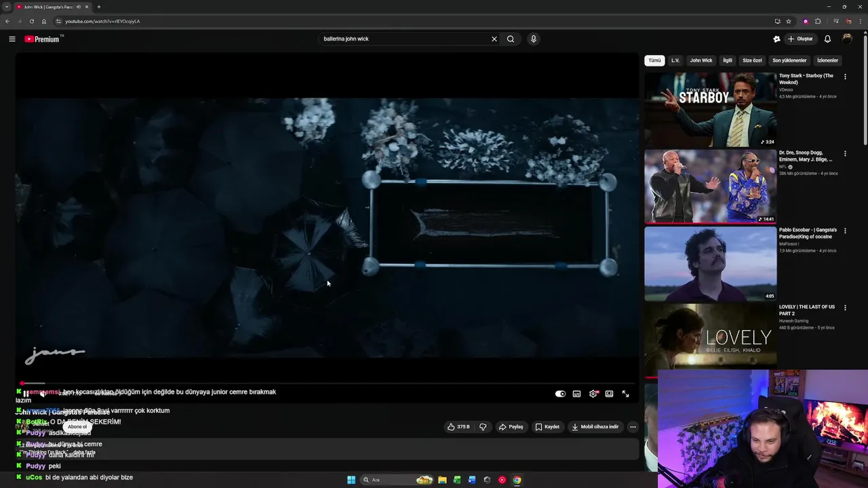The image size is (868, 488).
Task: Open the YouTube guide hamburger menu
Action: pyautogui.click(x=12, y=39)
